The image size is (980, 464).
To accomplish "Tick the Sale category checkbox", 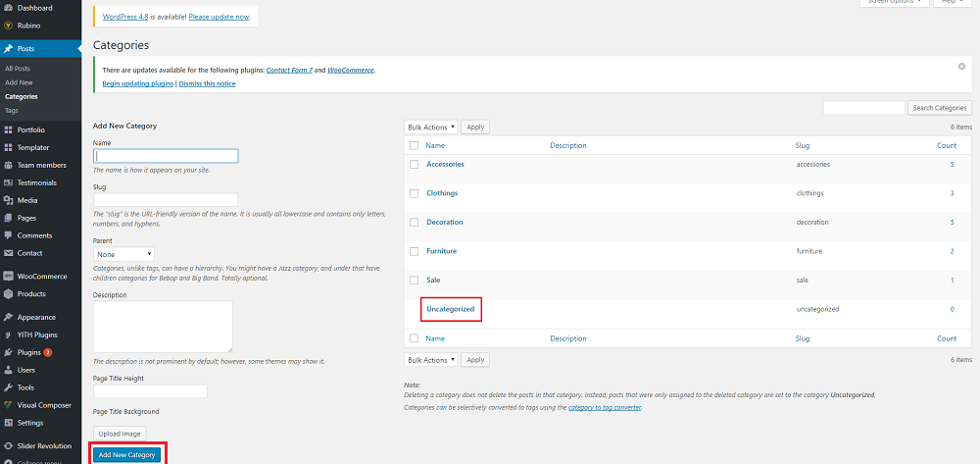I will pyautogui.click(x=414, y=281).
